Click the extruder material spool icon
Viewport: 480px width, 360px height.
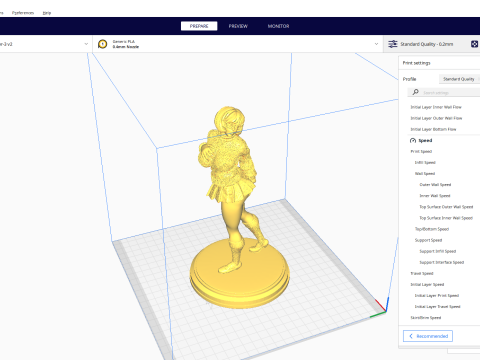tap(103, 44)
